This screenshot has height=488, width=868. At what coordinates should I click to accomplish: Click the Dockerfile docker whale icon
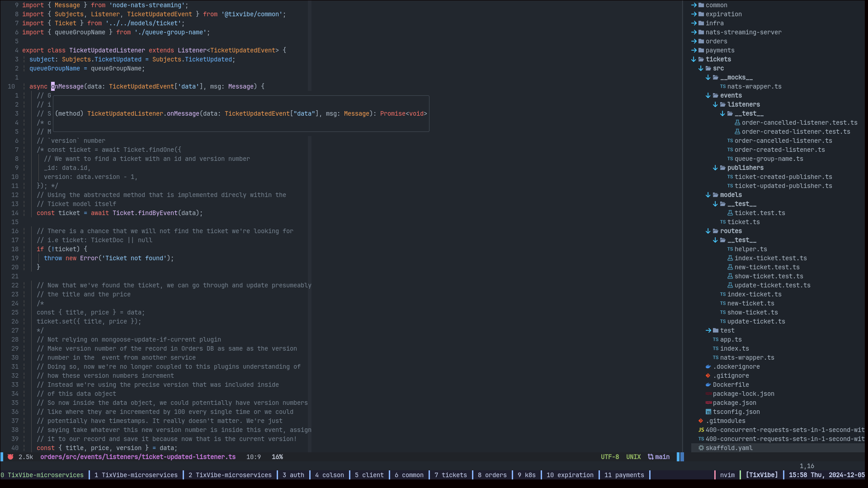(708, 385)
